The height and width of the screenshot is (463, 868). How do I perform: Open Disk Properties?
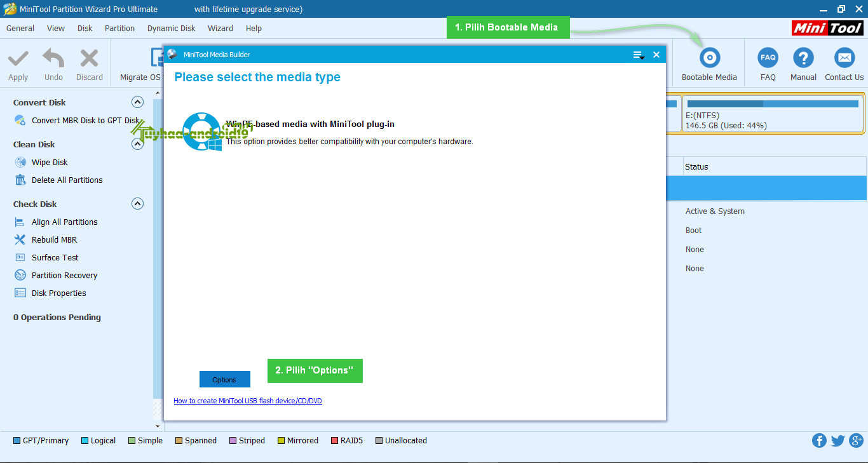tap(50, 293)
